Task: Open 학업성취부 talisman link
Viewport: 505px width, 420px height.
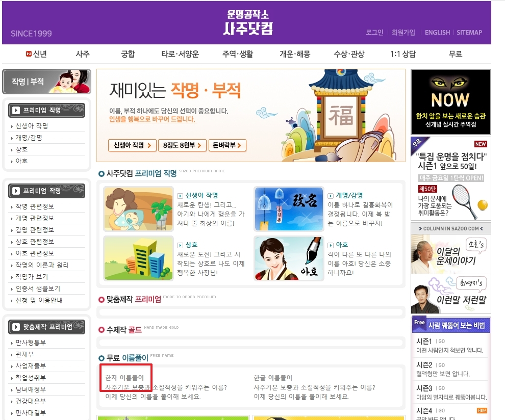Action: click(31, 378)
